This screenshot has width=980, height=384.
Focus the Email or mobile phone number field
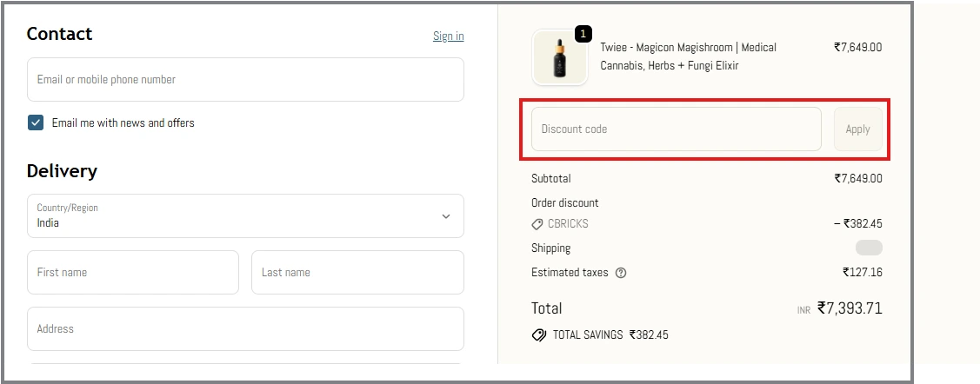245,79
